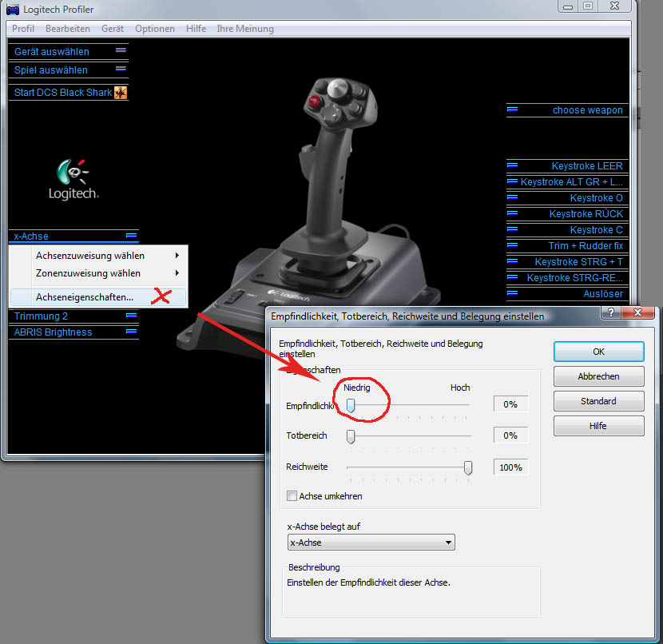663x644 pixels.
Task: Click the bars icon left of Keystroke STRG + T
Action: pos(513,261)
